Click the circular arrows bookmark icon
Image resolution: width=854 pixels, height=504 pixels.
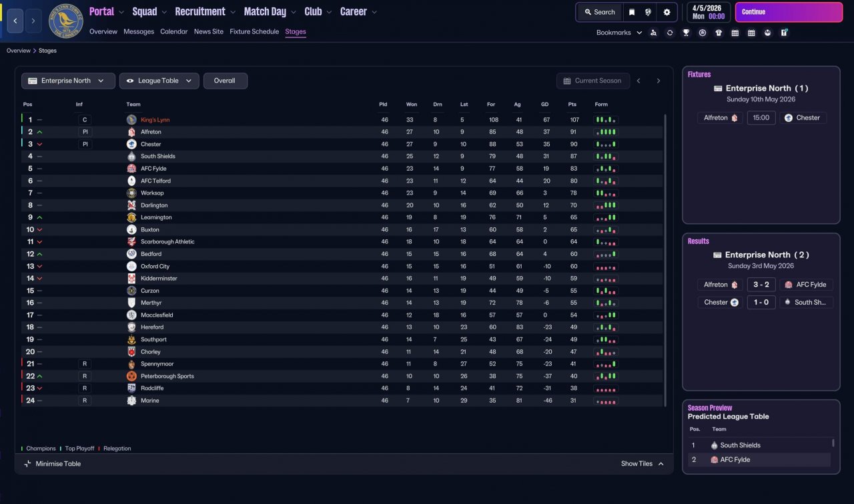click(x=670, y=33)
